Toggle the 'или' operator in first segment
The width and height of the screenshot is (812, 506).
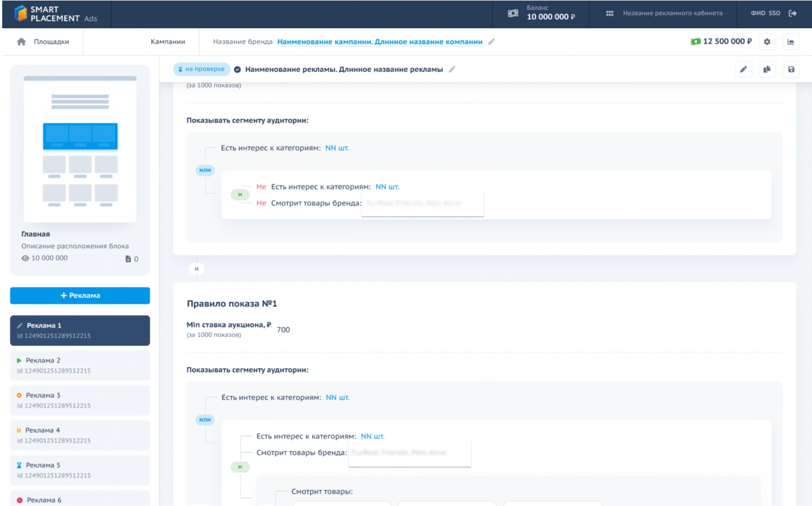(x=205, y=170)
